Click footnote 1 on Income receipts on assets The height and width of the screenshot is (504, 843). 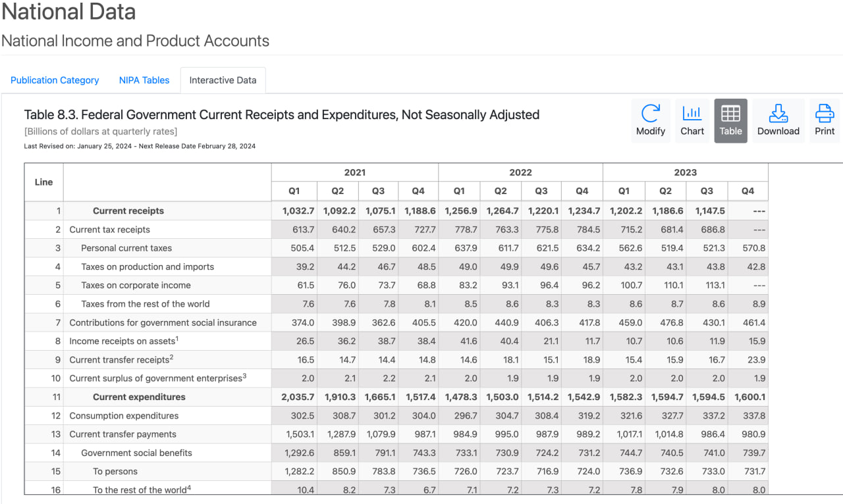(x=177, y=338)
